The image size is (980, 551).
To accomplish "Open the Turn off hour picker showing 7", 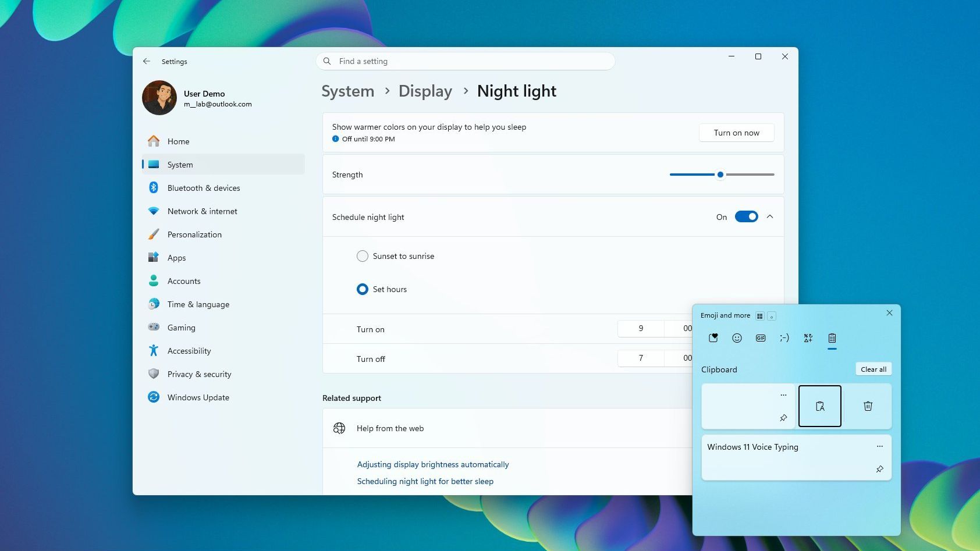I will click(x=641, y=358).
